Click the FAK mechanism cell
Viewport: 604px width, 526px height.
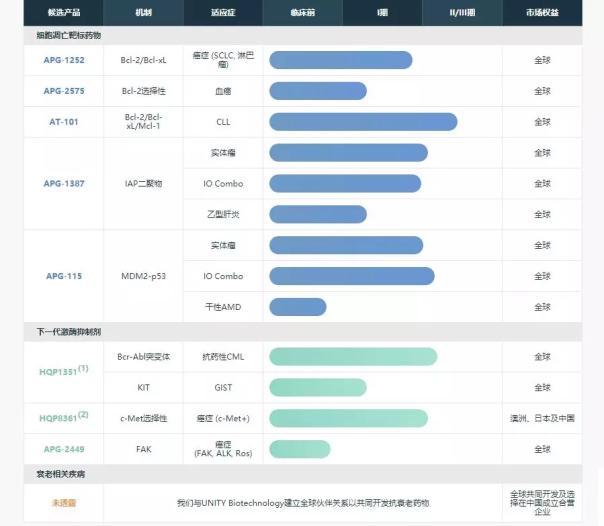point(143,449)
